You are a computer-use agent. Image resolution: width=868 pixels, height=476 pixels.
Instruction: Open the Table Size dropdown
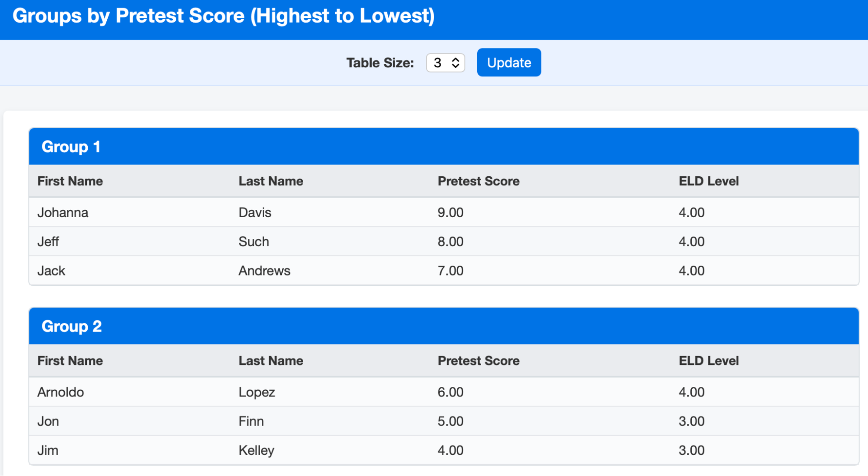click(440, 63)
